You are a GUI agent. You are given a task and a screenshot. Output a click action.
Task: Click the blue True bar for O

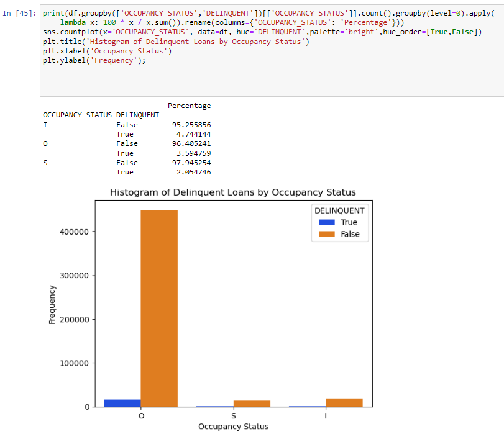tap(122, 403)
